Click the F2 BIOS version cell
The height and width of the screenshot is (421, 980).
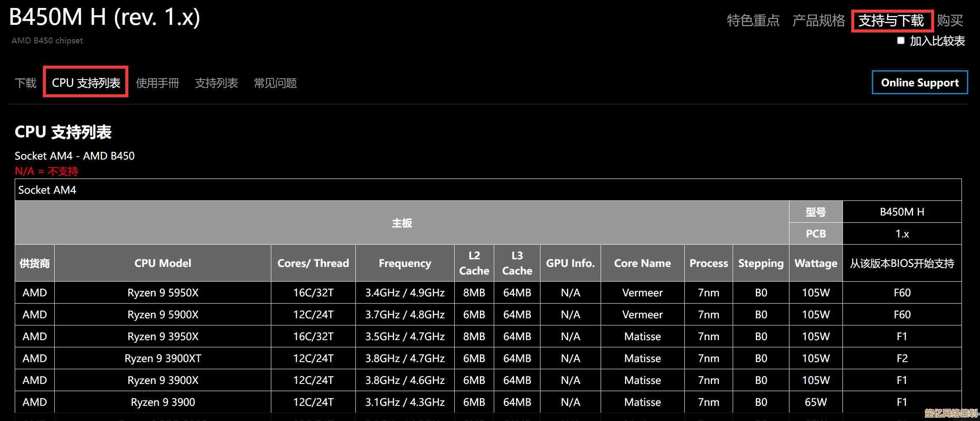click(902, 358)
